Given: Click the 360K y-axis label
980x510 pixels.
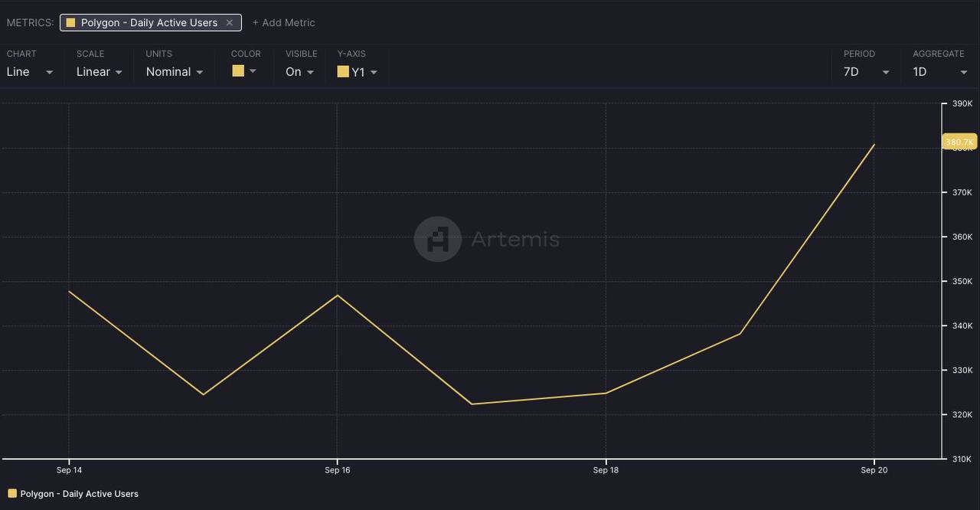Looking at the screenshot, I should (962, 237).
